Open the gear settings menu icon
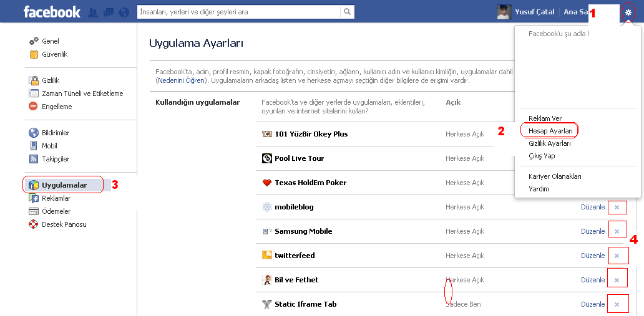 click(628, 12)
